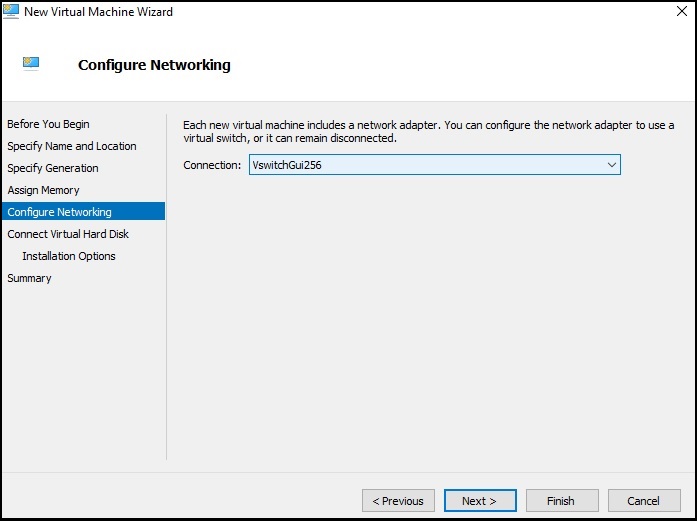
Task: Click the Finish button
Action: click(560, 501)
